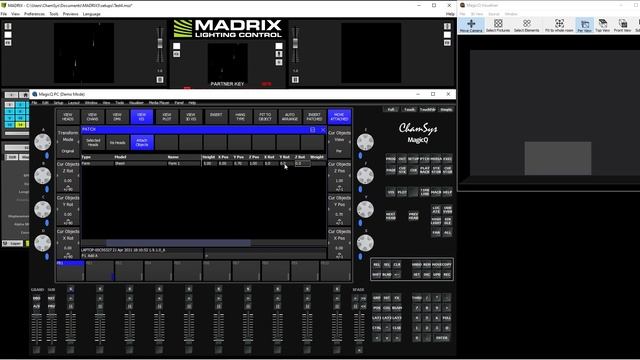
Task: Click MADRIX left preview thumbnail
Action: coord(84,53)
